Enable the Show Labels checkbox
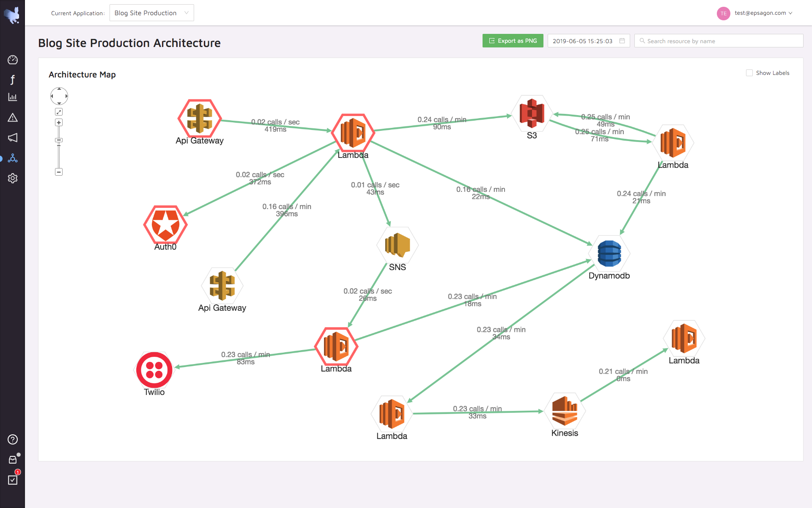This screenshot has height=508, width=812. click(x=749, y=73)
